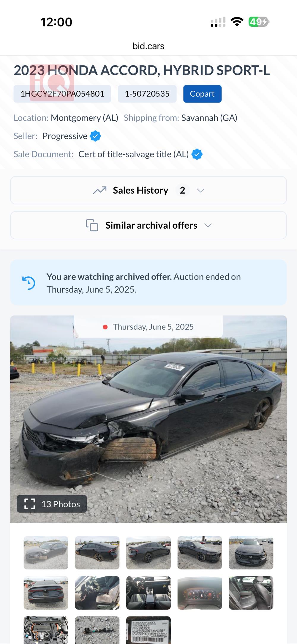The image size is (297, 644).
Task: Tap the Wi-Fi status icon
Action: click(x=237, y=22)
